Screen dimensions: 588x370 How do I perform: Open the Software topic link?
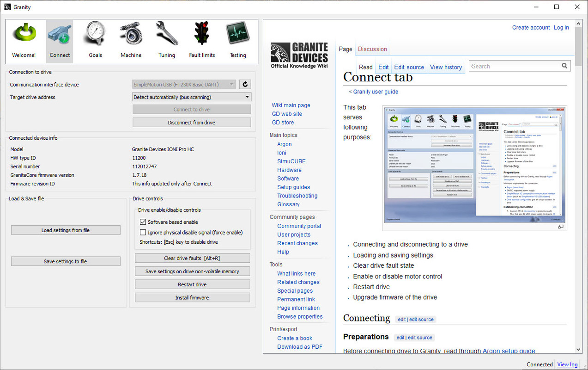pos(288,179)
